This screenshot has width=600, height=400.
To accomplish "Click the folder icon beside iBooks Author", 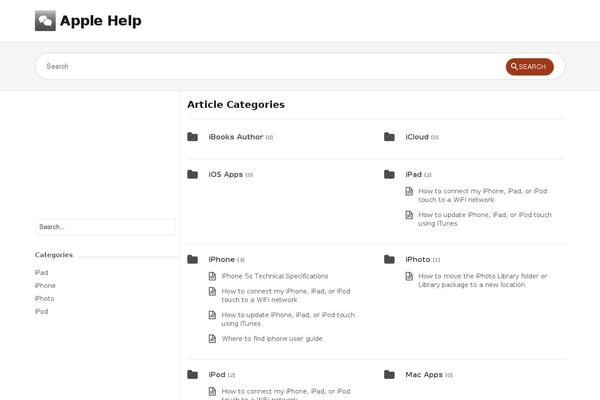I will pyautogui.click(x=192, y=137).
